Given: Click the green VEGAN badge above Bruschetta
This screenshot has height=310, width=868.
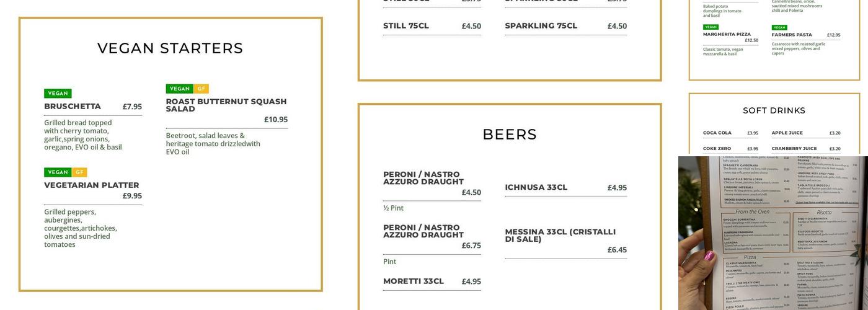Looking at the screenshot, I should point(58,94).
